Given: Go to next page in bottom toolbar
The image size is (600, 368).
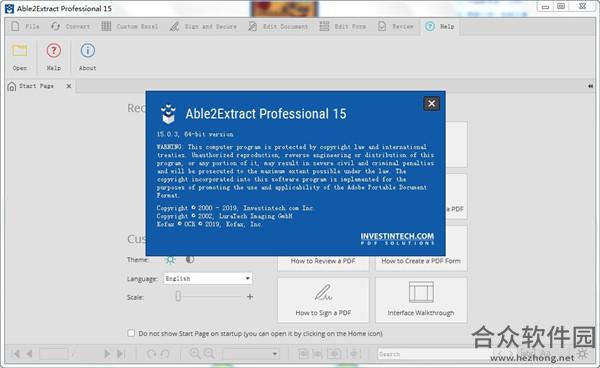Looking at the screenshot, I should pyautogui.click(x=107, y=354).
